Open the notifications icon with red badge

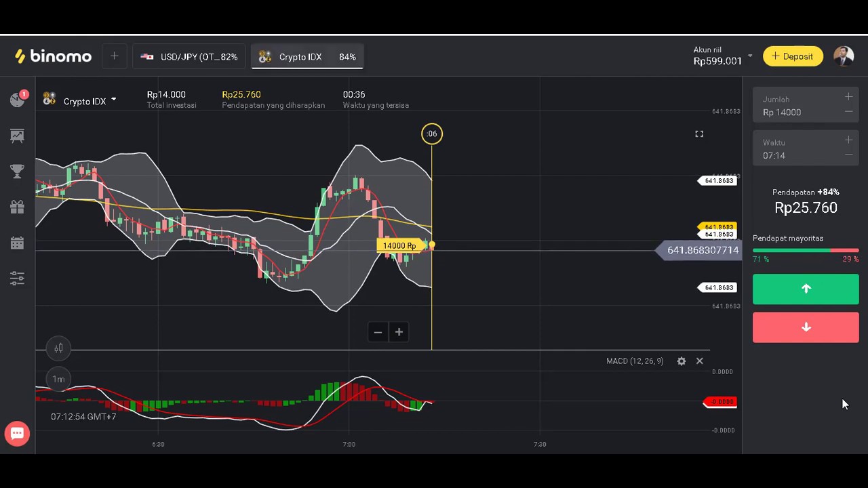(18, 100)
